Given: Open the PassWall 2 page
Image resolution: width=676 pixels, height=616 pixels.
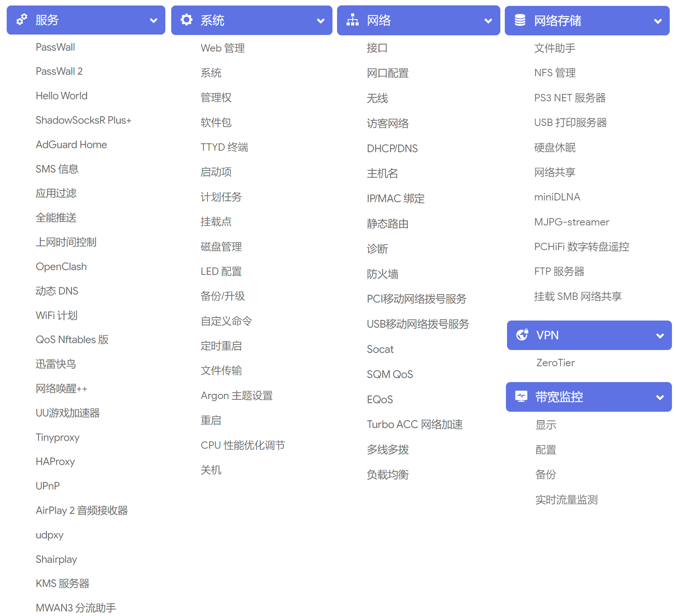Looking at the screenshot, I should coord(59,71).
